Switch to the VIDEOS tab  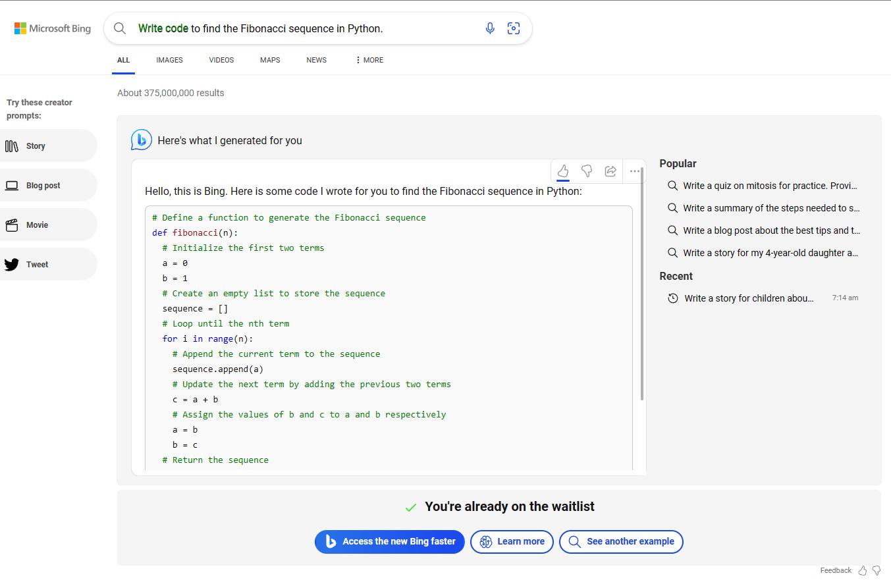click(x=221, y=60)
